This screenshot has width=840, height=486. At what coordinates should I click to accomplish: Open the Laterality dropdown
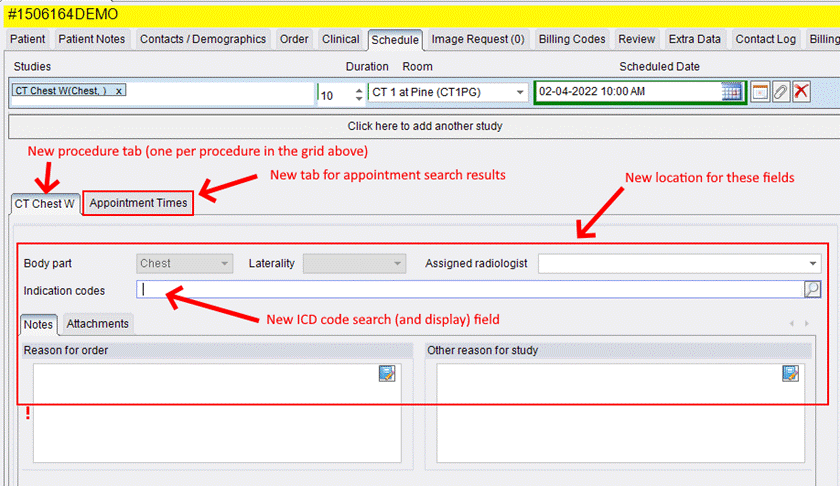pos(398,264)
